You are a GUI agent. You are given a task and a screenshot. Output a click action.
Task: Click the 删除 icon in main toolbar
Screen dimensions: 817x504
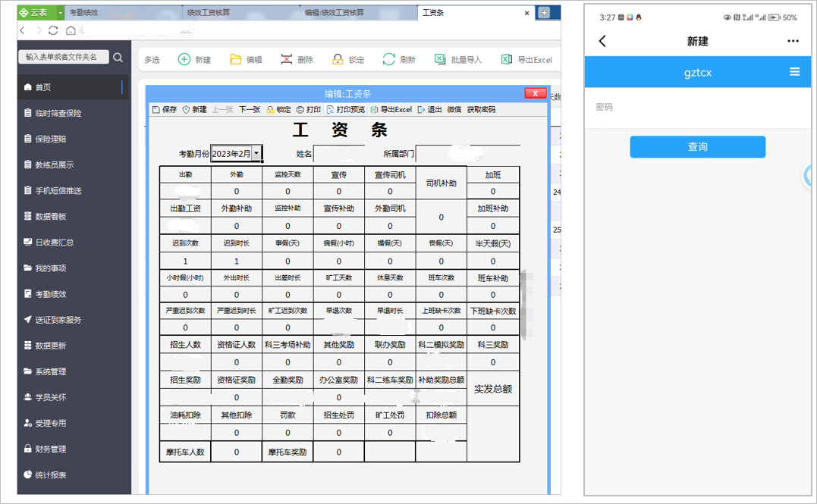pyautogui.click(x=287, y=59)
